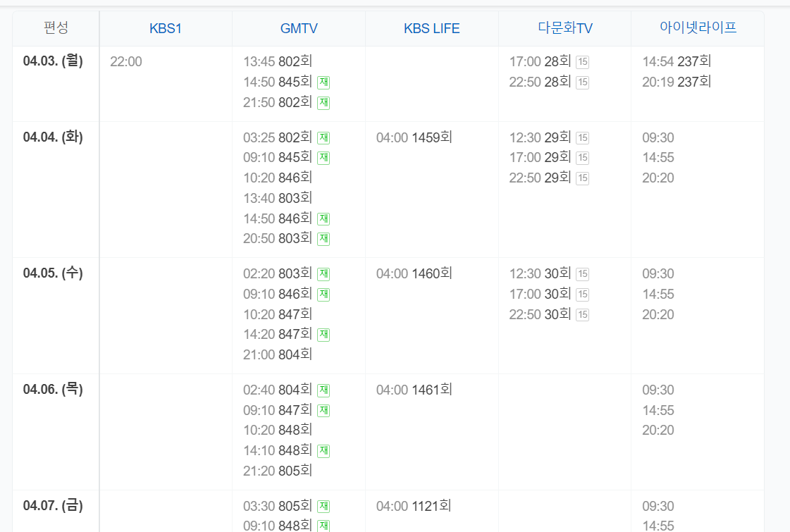Screen dimensions: 790x532
Task: Click the rerun 재 badge beside 03:25 802회
Action: (323, 137)
